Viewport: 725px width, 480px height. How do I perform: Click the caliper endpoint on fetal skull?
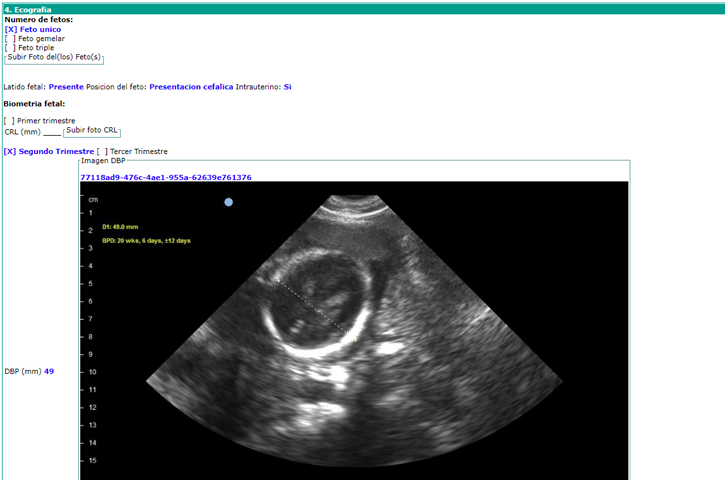[x=354, y=338]
